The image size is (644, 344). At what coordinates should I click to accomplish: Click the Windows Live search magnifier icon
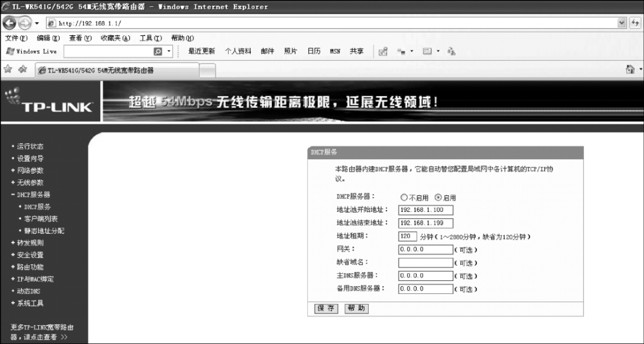point(158,52)
